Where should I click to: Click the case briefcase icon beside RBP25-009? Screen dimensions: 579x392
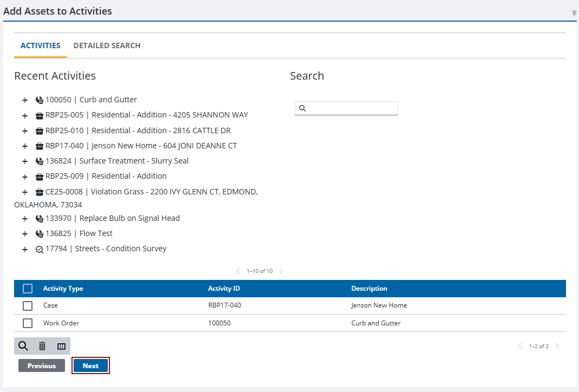tap(39, 177)
